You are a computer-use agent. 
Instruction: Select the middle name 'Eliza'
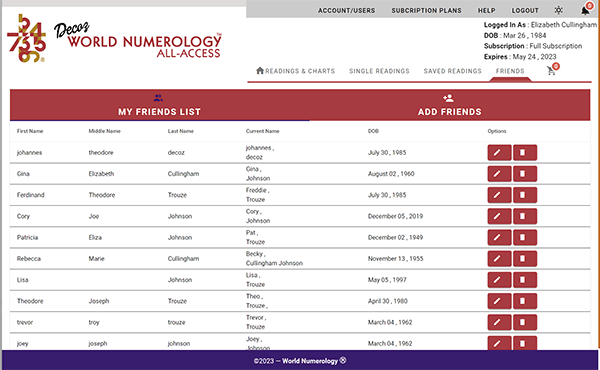point(95,238)
